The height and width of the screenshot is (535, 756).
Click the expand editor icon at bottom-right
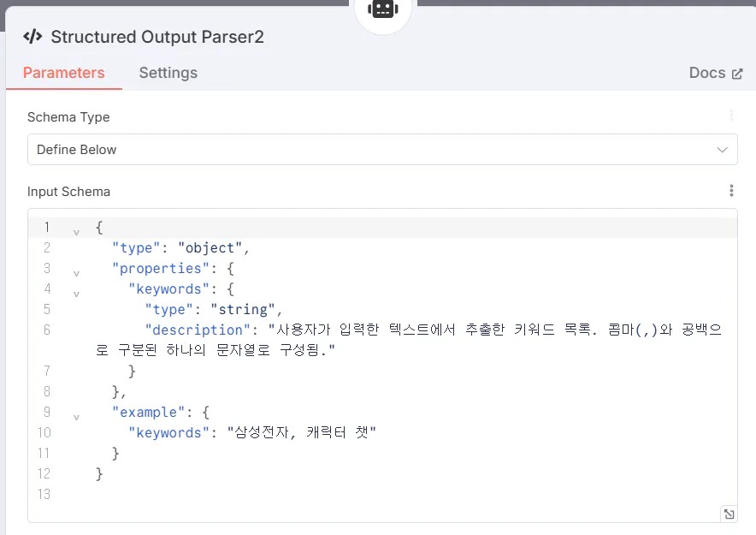point(729,514)
